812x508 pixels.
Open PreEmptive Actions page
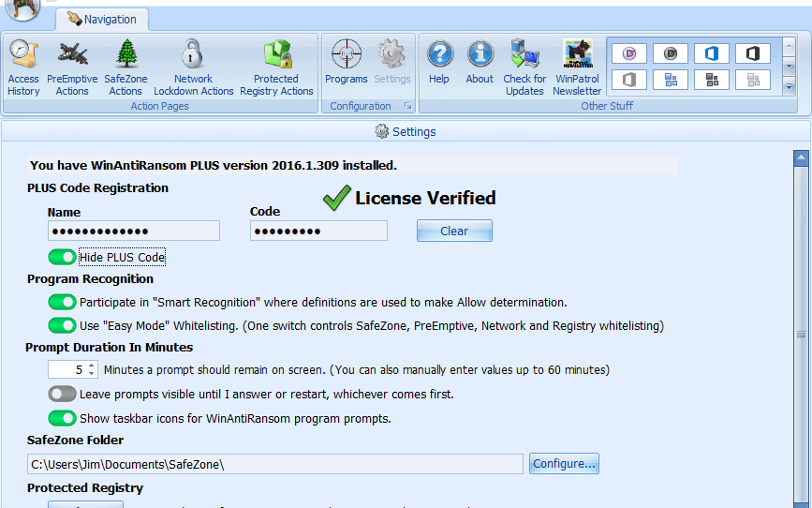72,67
